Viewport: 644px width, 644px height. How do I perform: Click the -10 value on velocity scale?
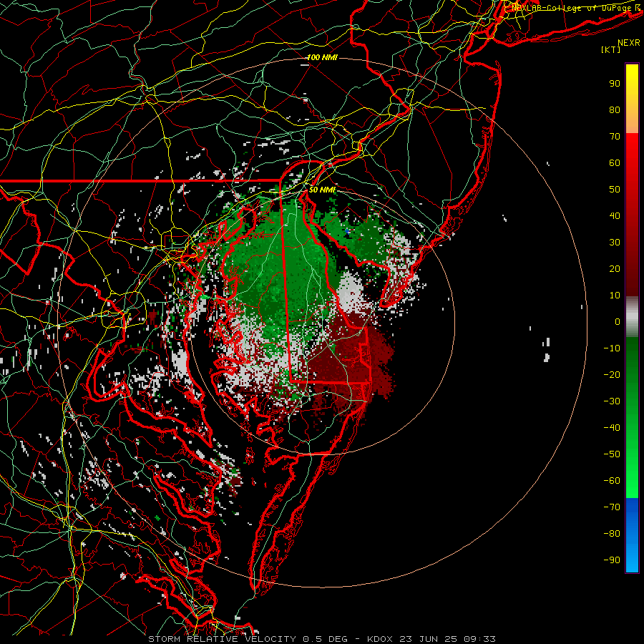[612, 348]
